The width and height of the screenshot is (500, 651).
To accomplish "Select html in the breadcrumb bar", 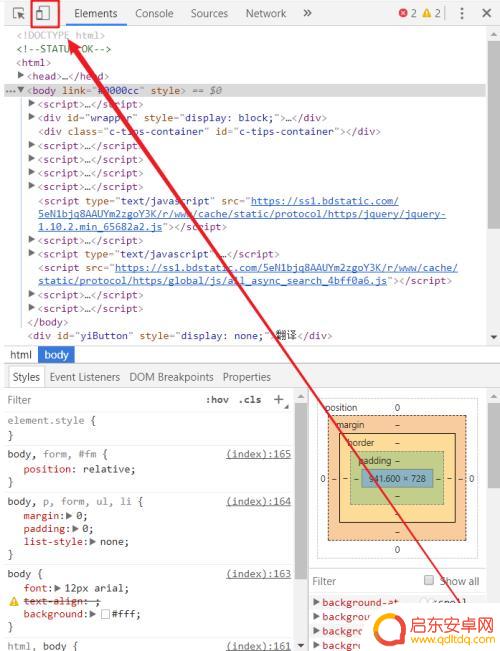I will (21, 355).
